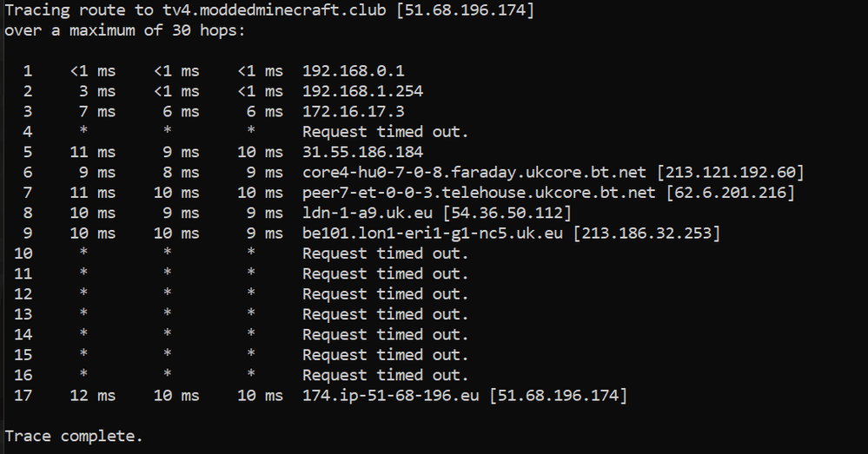This screenshot has width=868, height=454.
Task: Click hop 2 address 192.168.1.254
Action: pyautogui.click(x=362, y=91)
